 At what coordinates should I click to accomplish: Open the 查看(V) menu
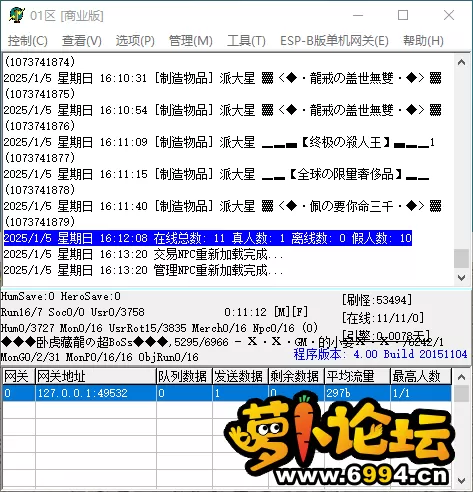(x=82, y=41)
